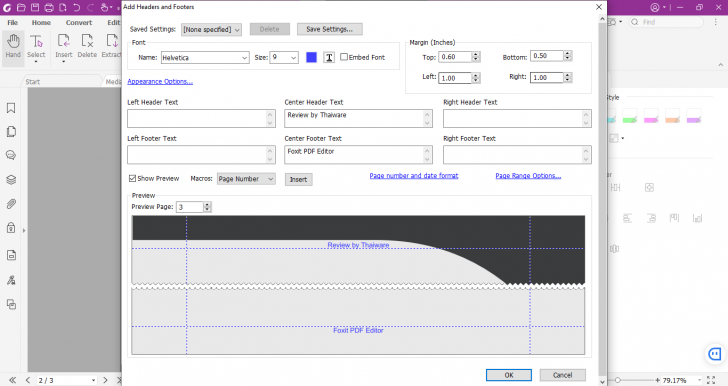728x386 pixels.
Task: Click the dialog vertical scrollbar
Action: click(602, 200)
